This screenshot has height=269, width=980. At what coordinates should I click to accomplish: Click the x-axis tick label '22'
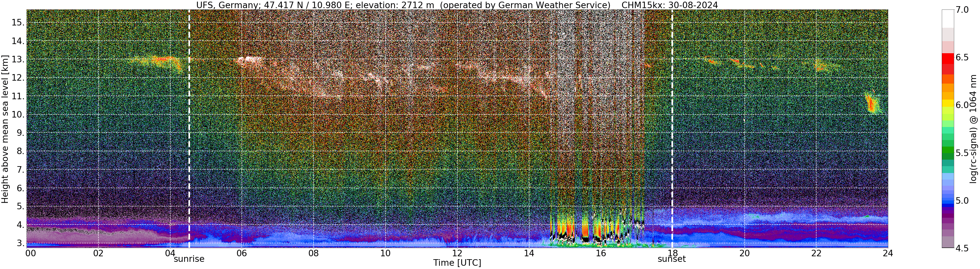coord(816,253)
